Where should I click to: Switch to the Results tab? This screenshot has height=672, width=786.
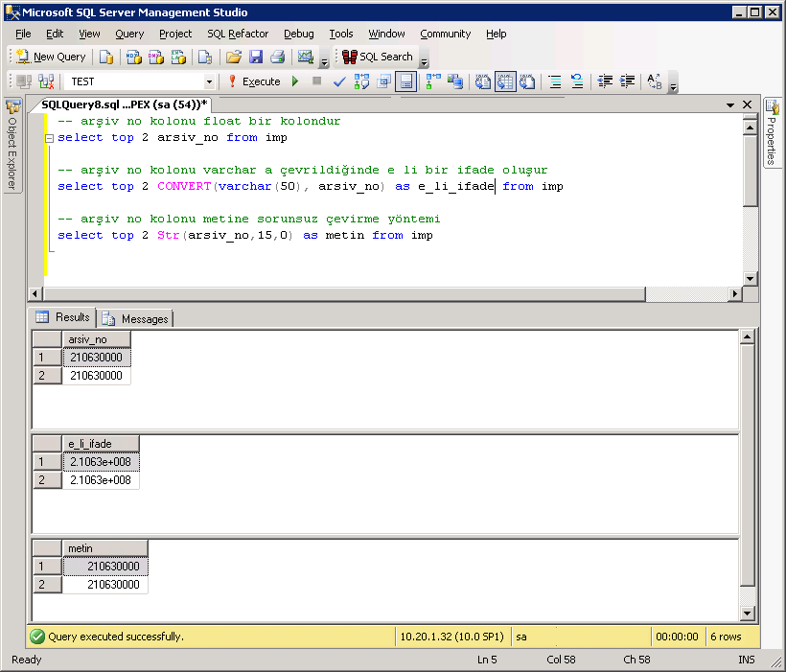63,317
